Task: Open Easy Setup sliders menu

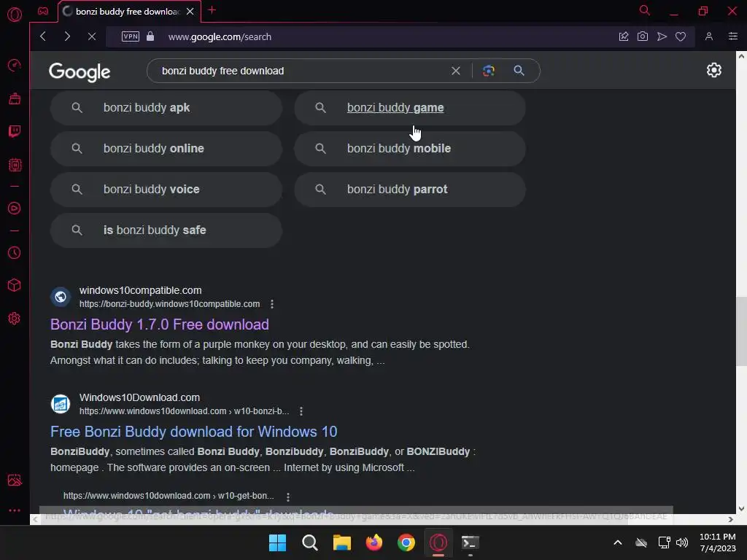Action: (x=733, y=36)
